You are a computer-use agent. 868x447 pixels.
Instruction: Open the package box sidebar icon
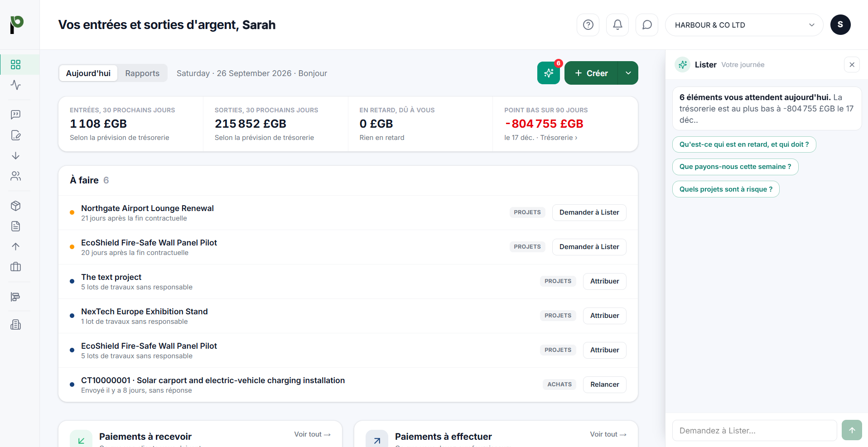tap(16, 206)
